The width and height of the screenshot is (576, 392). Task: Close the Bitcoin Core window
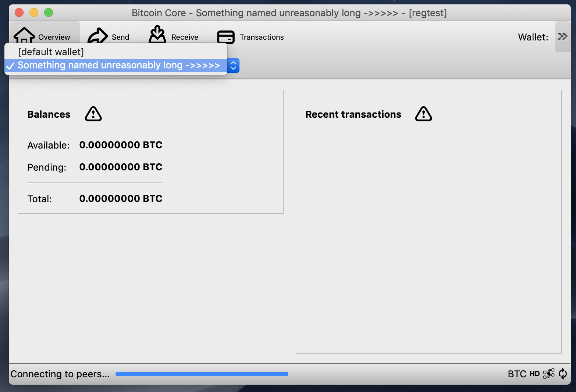coord(19,13)
